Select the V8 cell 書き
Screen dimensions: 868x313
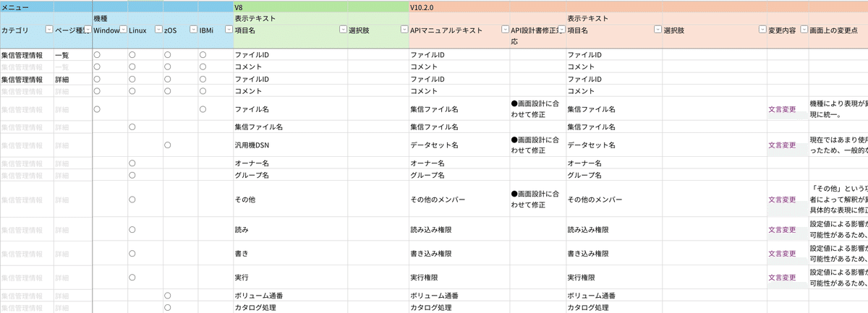point(290,253)
